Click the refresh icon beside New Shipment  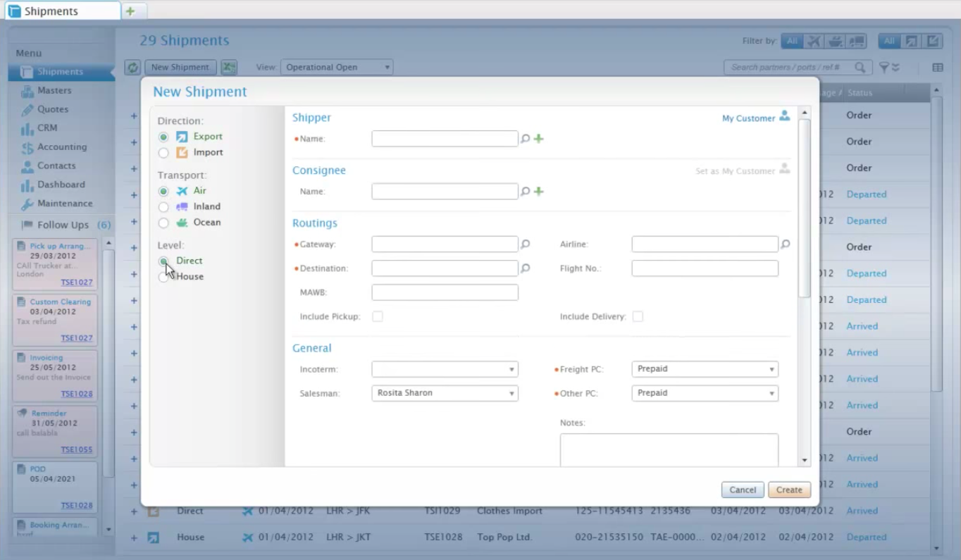click(x=132, y=67)
